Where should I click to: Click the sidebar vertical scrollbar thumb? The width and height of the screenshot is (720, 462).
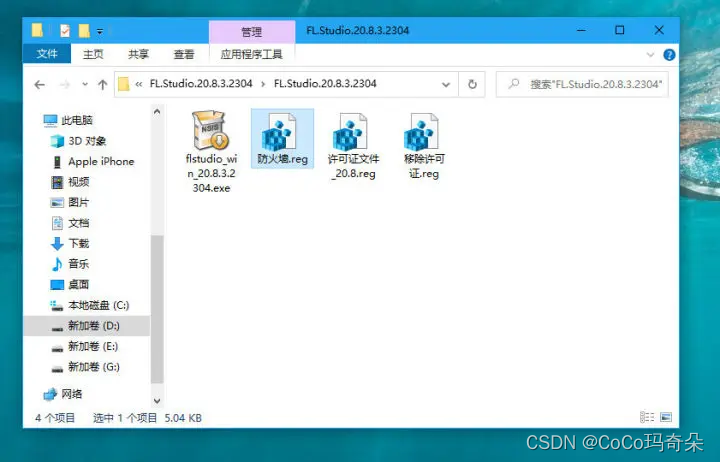157,309
